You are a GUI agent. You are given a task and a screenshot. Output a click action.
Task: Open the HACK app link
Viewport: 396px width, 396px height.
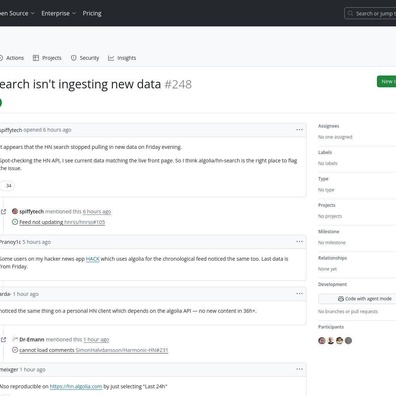pyautogui.click(x=93, y=259)
